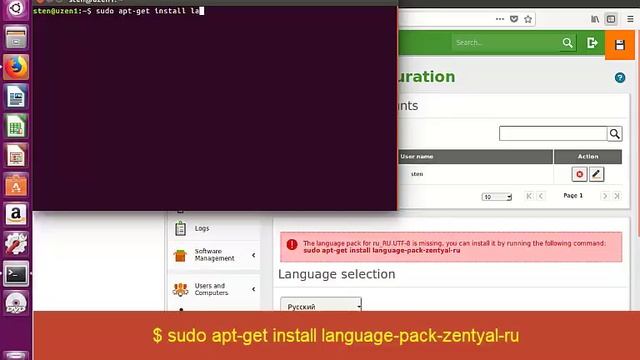Open LibreOffice Impress from the launcher
The image size is (640, 360).
tap(16, 156)
